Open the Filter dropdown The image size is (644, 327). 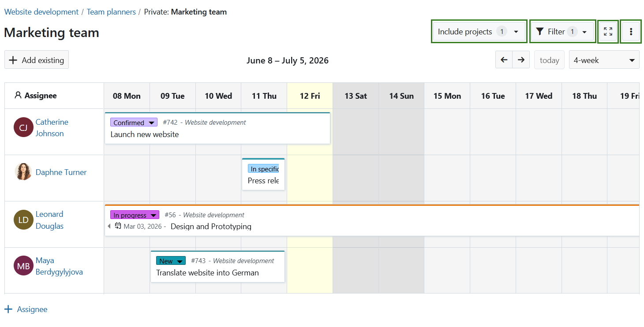coord(563,32)
